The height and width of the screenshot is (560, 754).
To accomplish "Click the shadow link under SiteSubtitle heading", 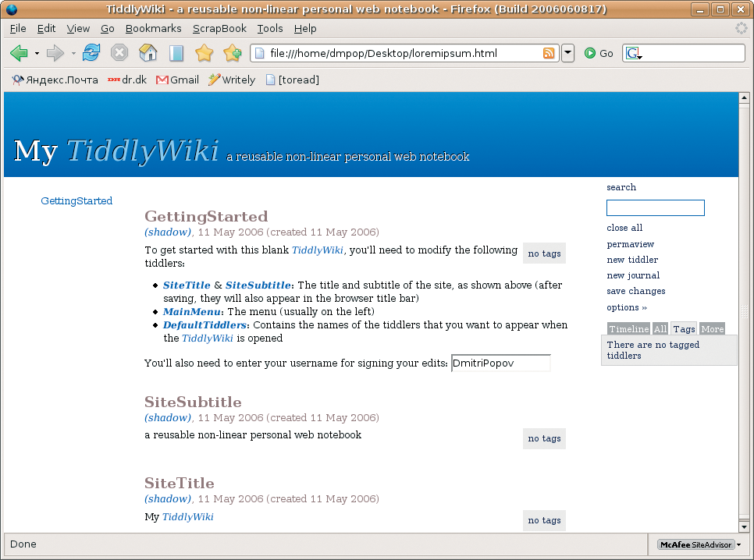I will 168,418.
